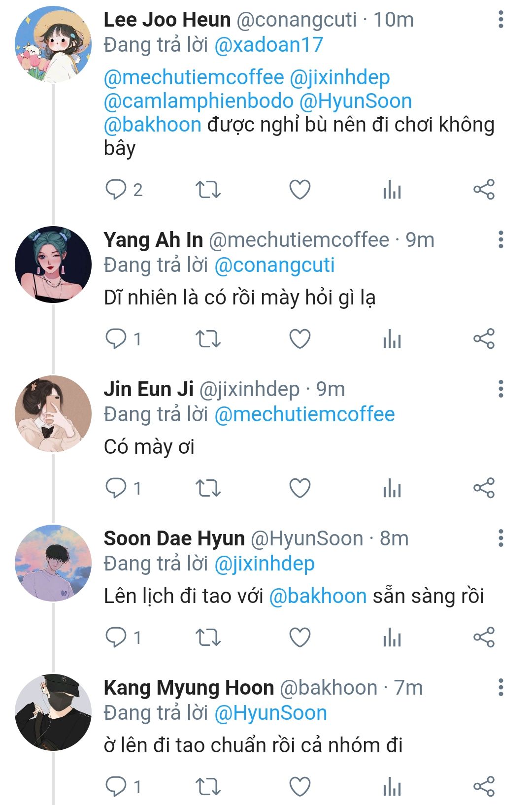This screenshot has width=532, height=805.
Task: Share Kang Myung Hoon's tweet
Action: [484, 787]
